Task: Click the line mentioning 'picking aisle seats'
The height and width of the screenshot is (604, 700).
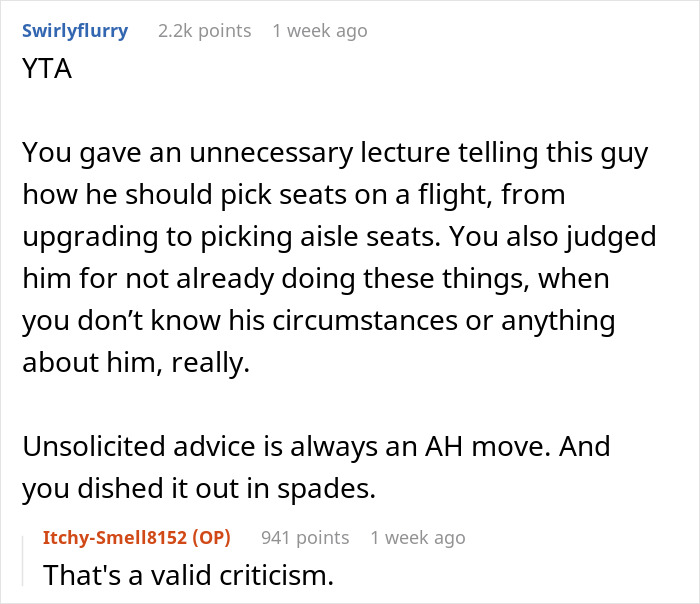Action: [339, 237]
